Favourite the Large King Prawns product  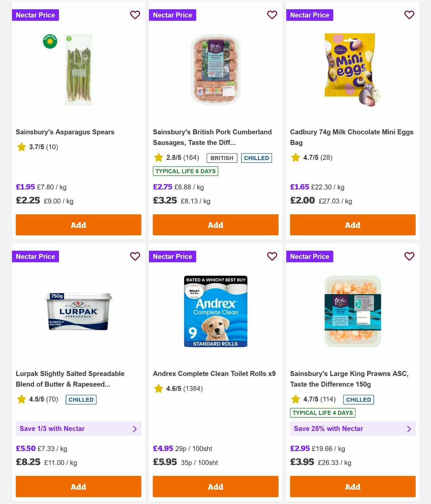coord(409,256)
